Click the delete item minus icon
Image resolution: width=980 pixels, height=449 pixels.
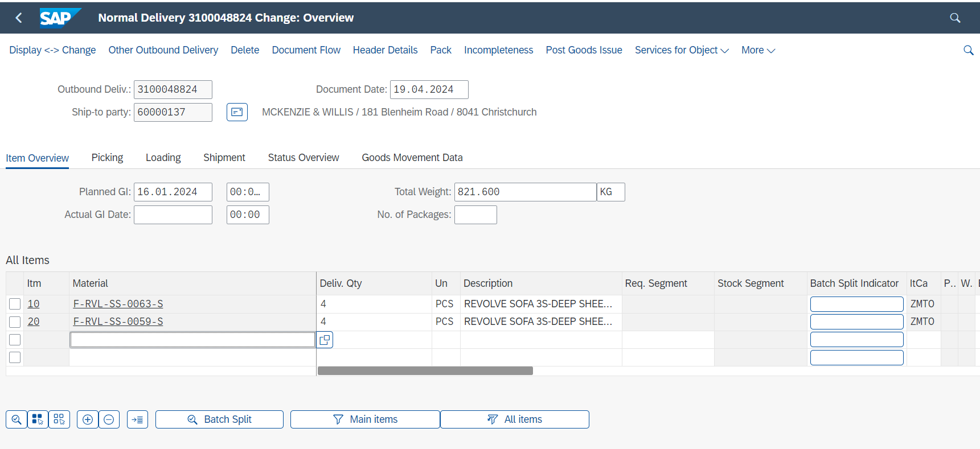[109, 419]
